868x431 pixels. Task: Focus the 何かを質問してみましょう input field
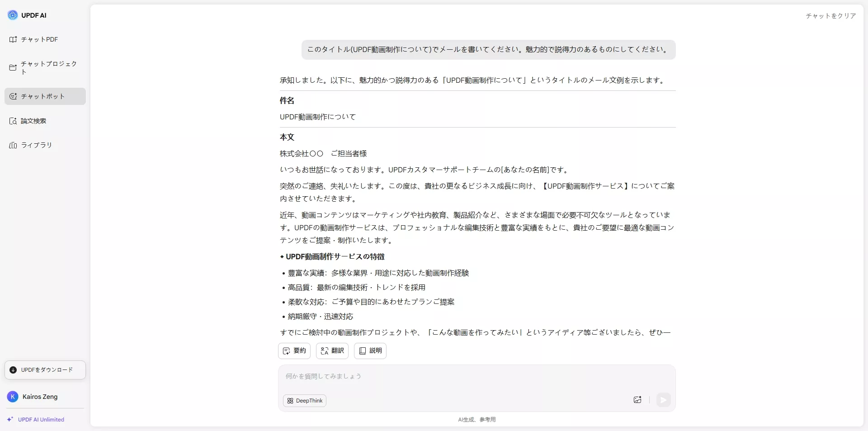point(477,376)
